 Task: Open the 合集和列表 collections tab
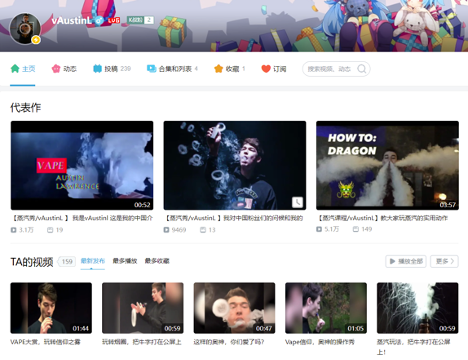pos(172,69)
